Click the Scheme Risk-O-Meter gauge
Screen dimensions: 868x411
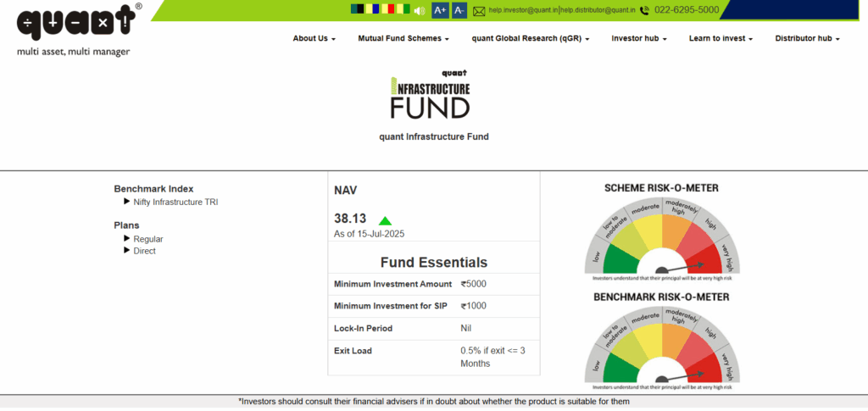662,239
